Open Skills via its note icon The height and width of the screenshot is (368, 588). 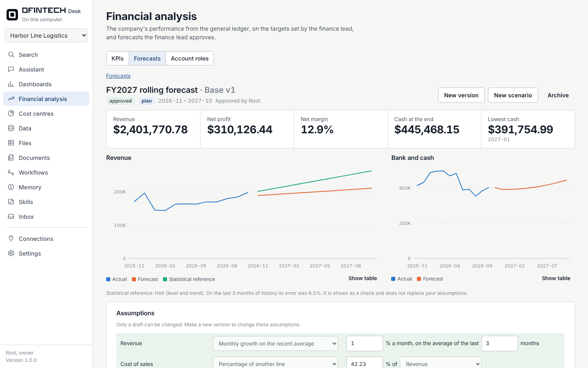point(11,202)
